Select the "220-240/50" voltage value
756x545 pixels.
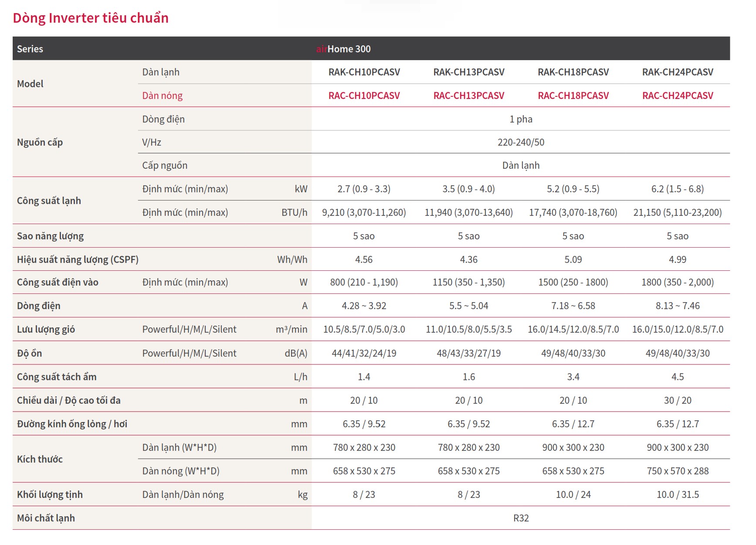tap(521, 142)
